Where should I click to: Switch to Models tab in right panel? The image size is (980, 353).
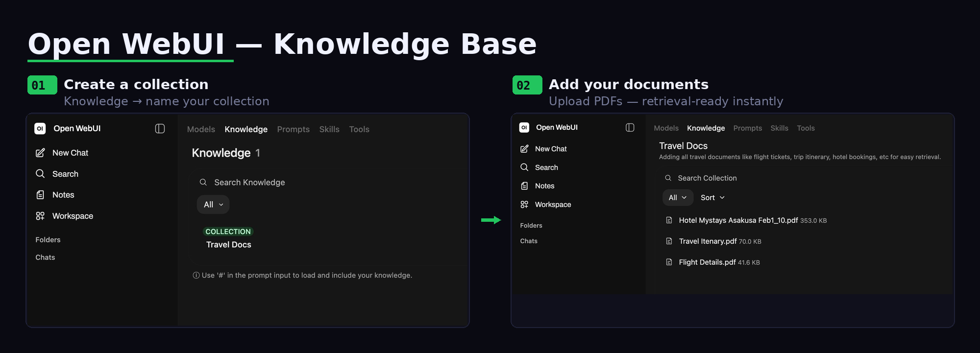point(666,128)
